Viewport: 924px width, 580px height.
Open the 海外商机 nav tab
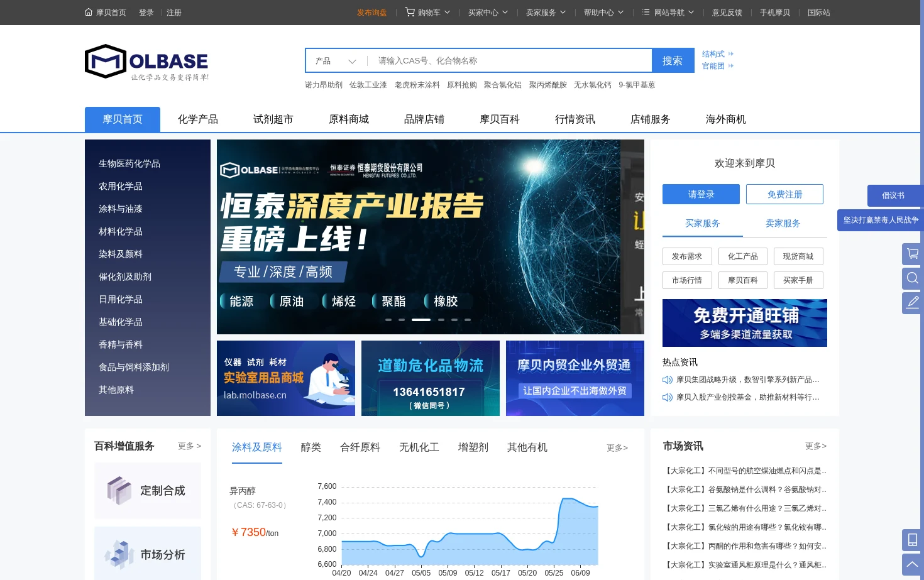(x=726, y=119)
